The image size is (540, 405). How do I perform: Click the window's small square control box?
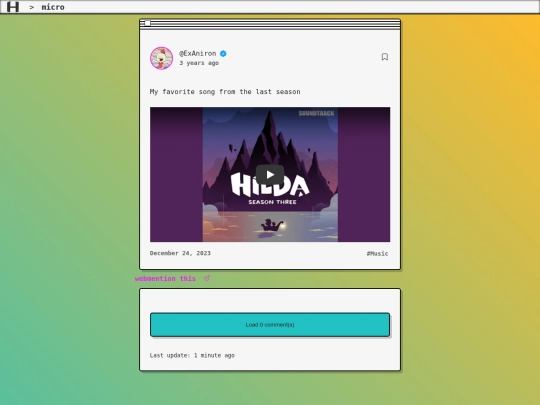click(147, 23)
